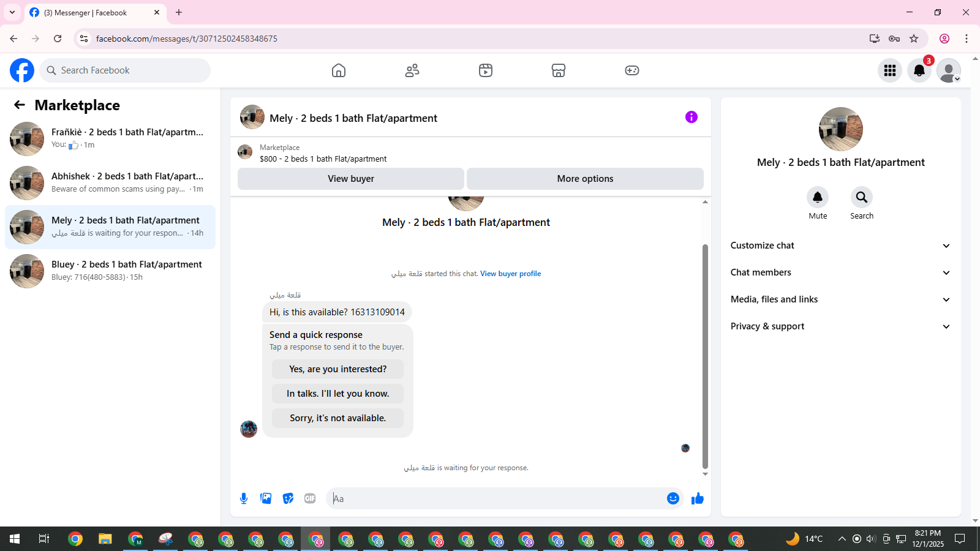Open the Facebook menu grid icon
Screen dimensions: 980x551
(890, 70)
